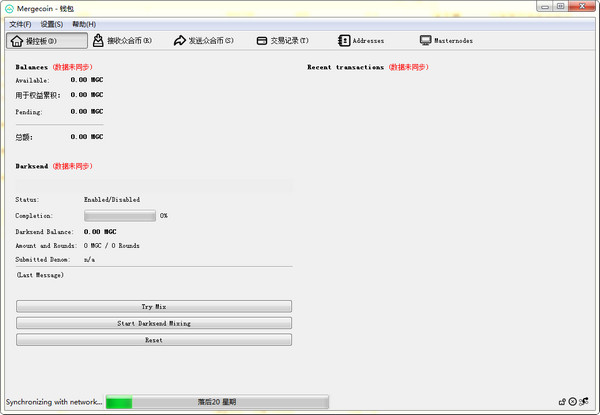Click the Darksend Balance value 0.00 MGC
600x415 pixels.
[x=100, y=232]
